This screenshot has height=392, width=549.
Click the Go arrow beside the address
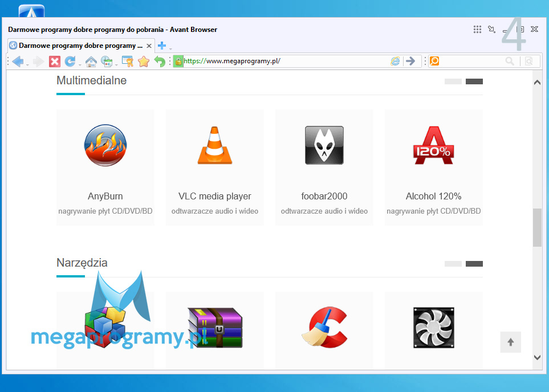click(x=410, y=62)
